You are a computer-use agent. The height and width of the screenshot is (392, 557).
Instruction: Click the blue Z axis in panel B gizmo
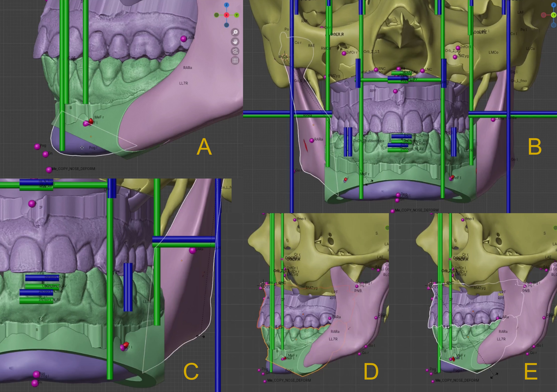tap(554, 5)
